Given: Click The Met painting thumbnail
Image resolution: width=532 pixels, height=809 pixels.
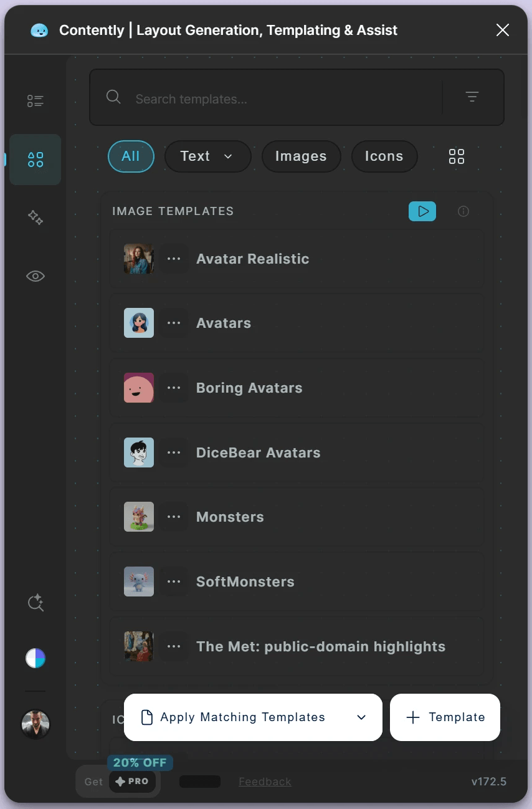Looking at the screenshot, I should click(139, 646).
